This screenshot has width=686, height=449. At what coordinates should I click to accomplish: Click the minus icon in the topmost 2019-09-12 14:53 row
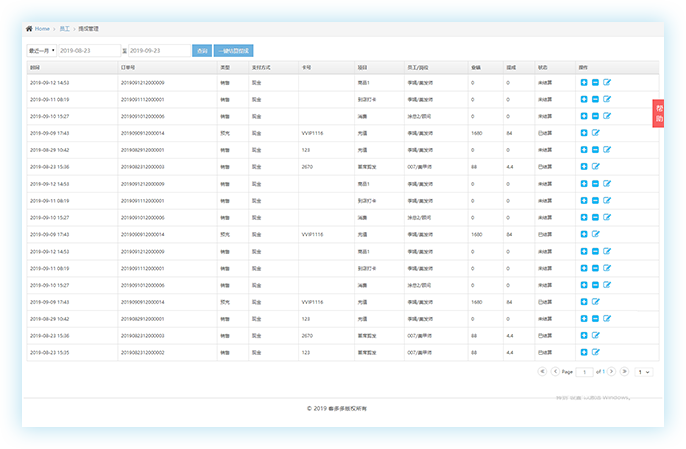[x=595, y=82]
